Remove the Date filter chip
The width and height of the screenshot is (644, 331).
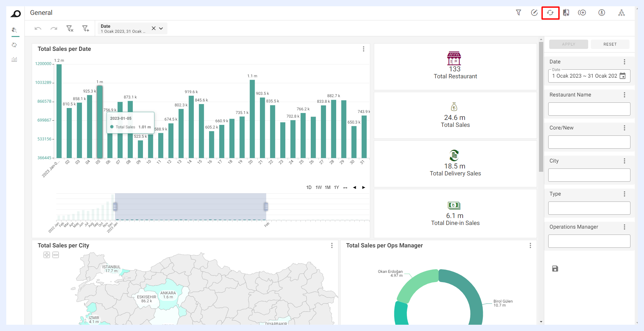(154, 28)
